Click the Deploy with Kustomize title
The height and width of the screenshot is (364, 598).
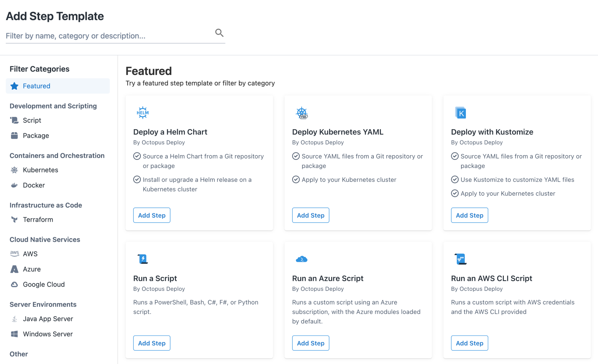pyautogui.click(x=492, y=132)
